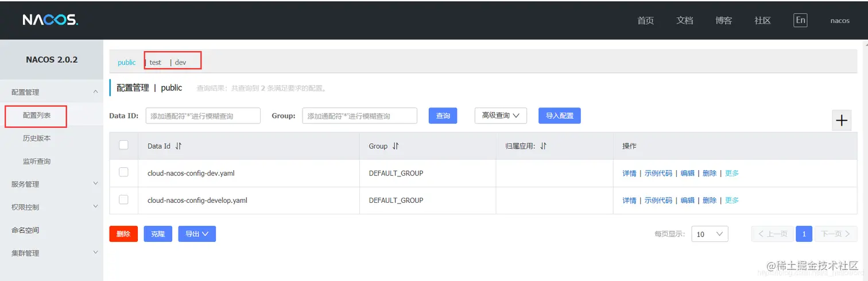Click 编辑 for cloud-nacos-config-develop.yaml
The width and height of the screenshot is (868, 281).
[x=687, y=200]
